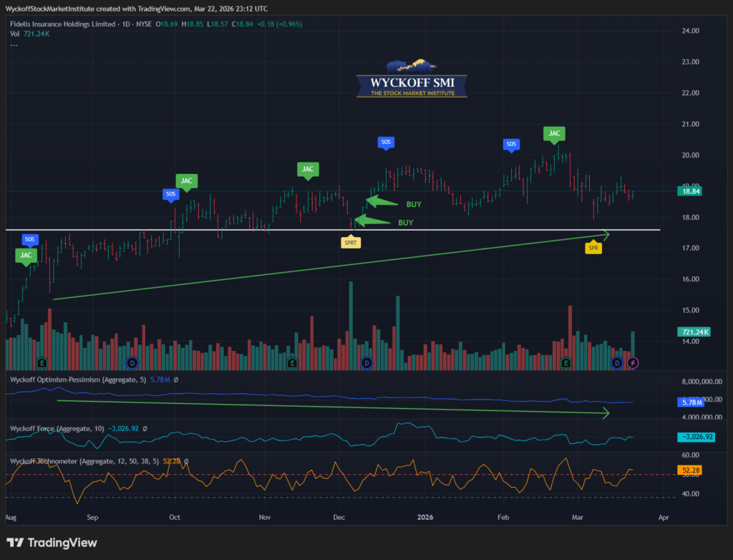Open the August earnings E marker
Image resolution: width=733 pixels, height=560 pixels.
click(42, 363)
